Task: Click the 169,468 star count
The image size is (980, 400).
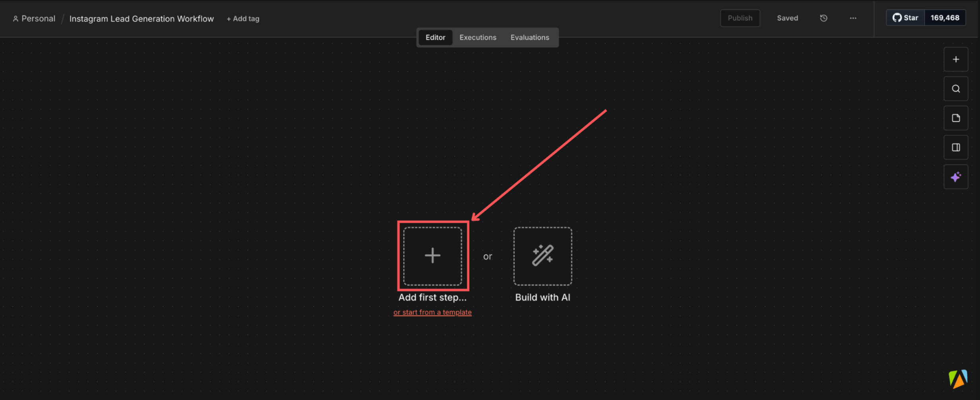Action: (x=945, y=17)
